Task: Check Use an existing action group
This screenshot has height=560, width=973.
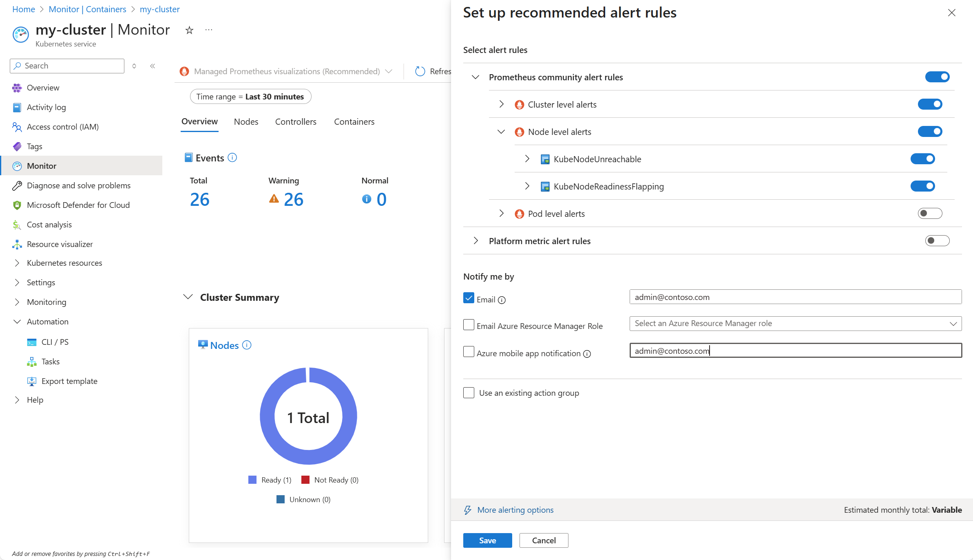Action: 469,393
